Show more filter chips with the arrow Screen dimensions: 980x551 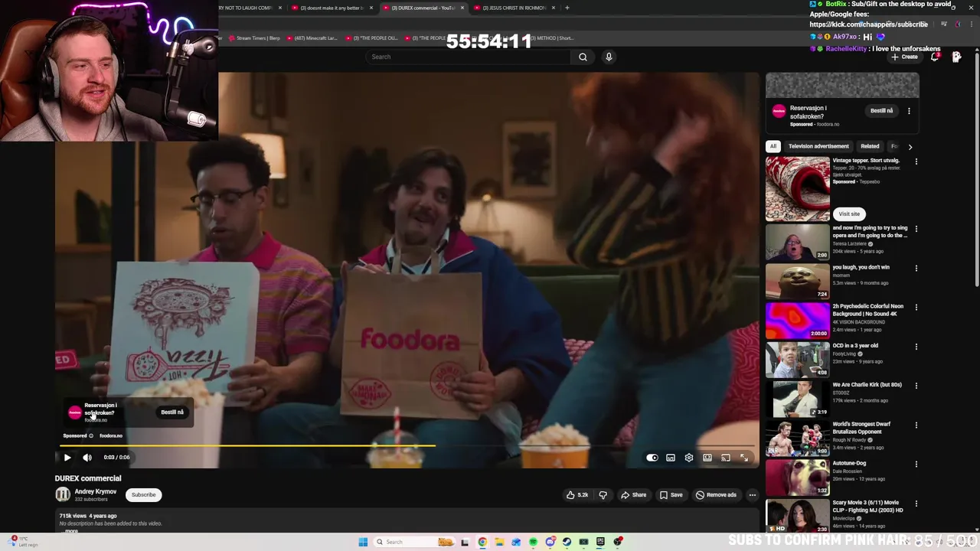[x=910, y=146]
